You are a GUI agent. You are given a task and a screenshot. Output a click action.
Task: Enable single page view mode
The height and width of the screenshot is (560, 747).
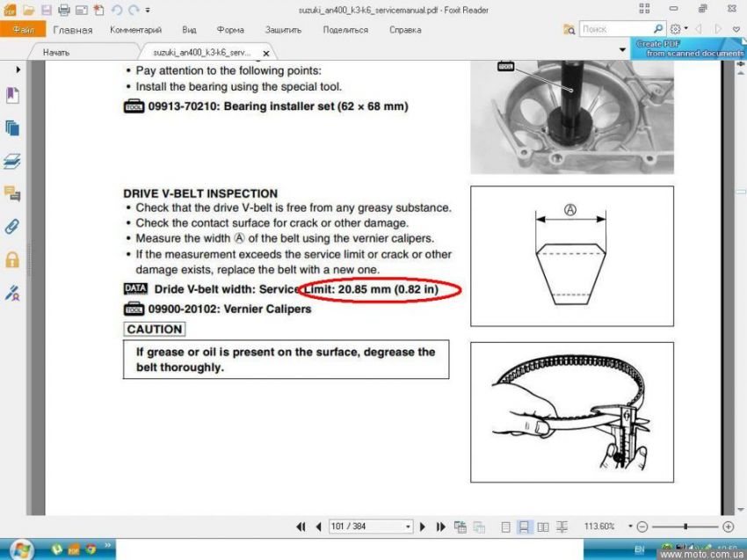click(x=506, y=527)
